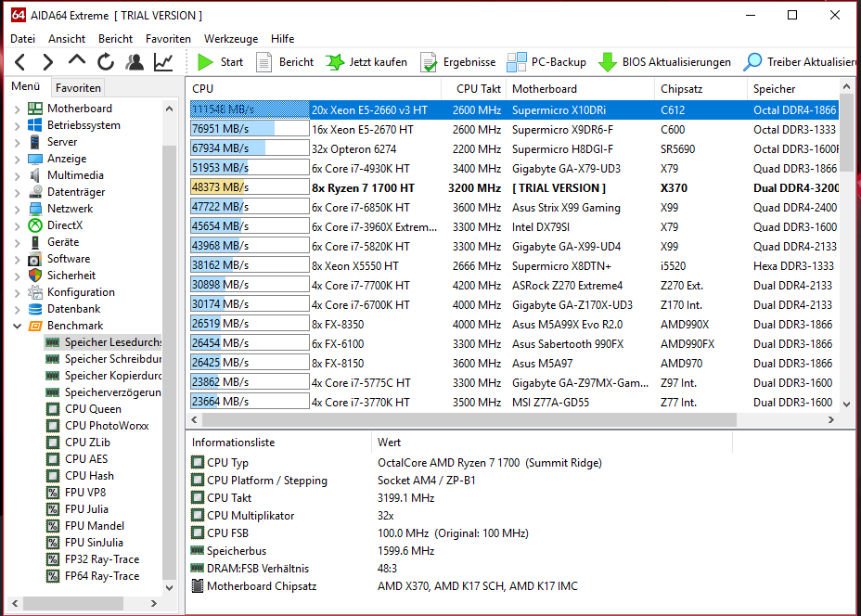This screenshot has width=861, height=616.
Task: Select the Speicherverzögerung benchmark item
Action: 104,392
